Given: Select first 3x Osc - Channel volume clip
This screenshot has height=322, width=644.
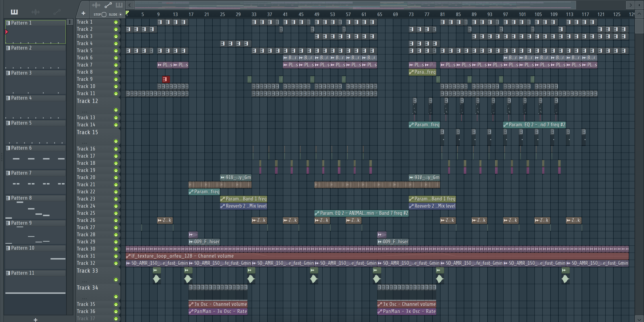Looking at the screenshot, I should (218, 304).
